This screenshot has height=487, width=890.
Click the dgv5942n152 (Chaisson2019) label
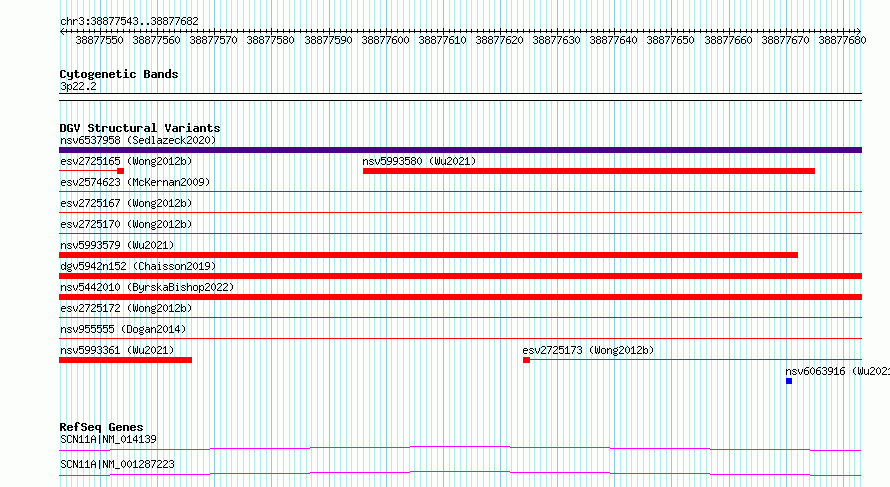click(138, 266)
